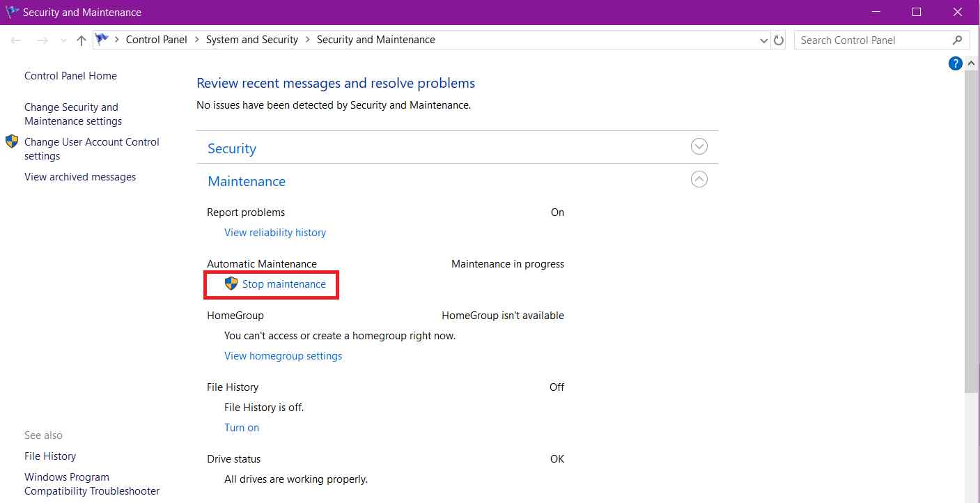Open View homegroup settings link
The width and height of the screenshot is (980, 503).
pos(283,356)
